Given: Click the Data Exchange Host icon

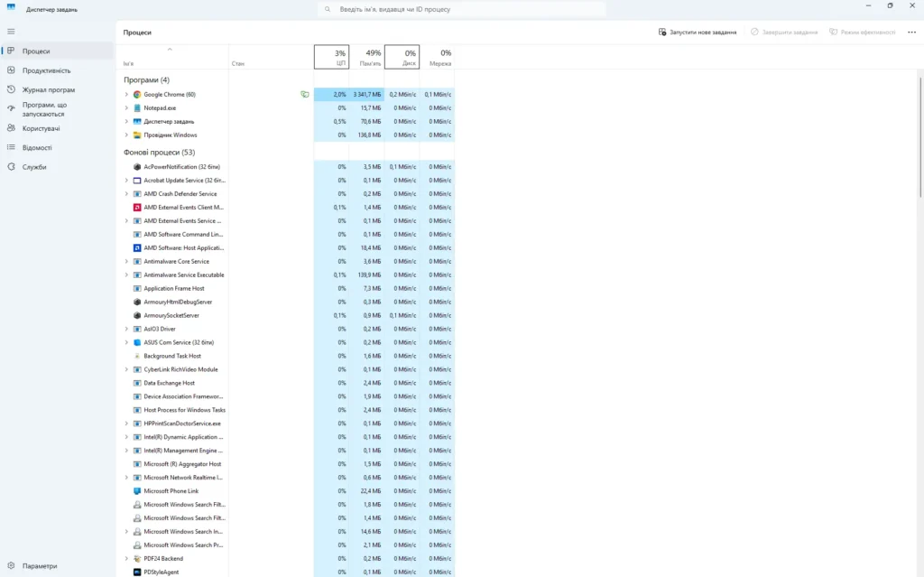Looking at the screenshot, I should [x=137, y=384].
